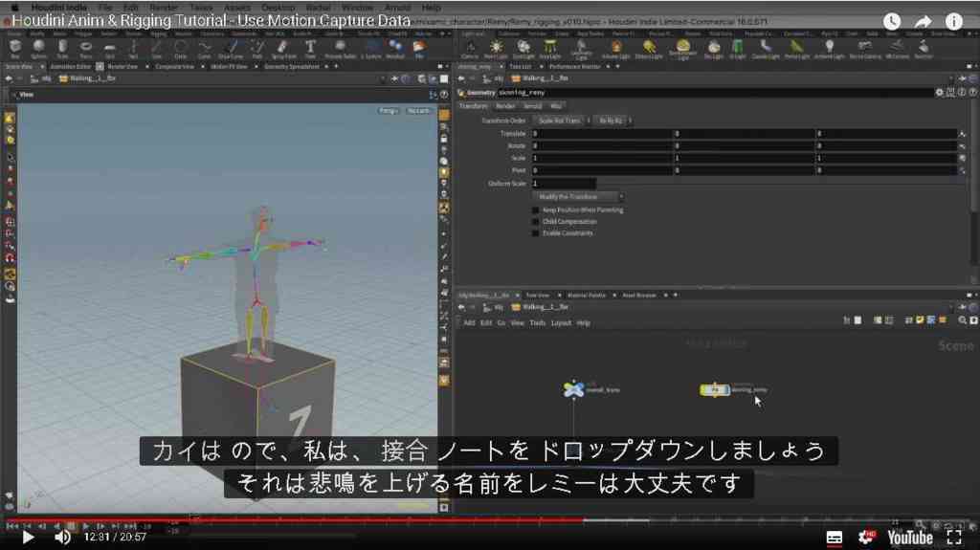Toggle Child Compensation checkbox

(x=535, y=221)
